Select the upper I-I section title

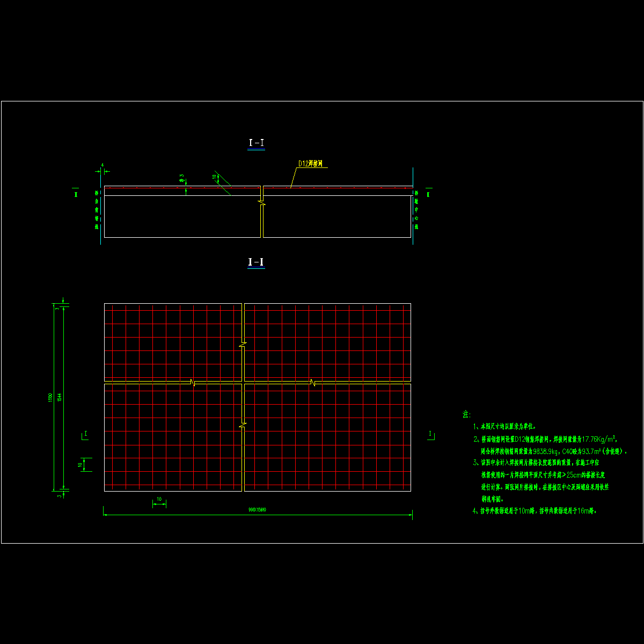[256, 143]
